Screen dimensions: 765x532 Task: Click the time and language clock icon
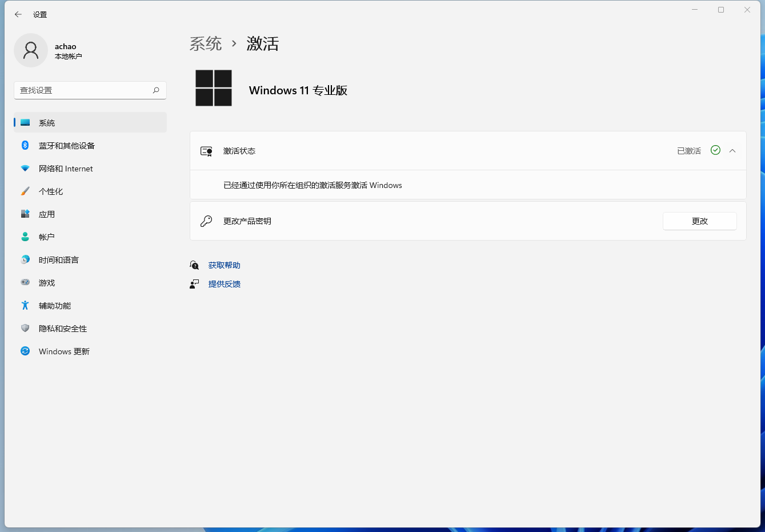(25, 259)
